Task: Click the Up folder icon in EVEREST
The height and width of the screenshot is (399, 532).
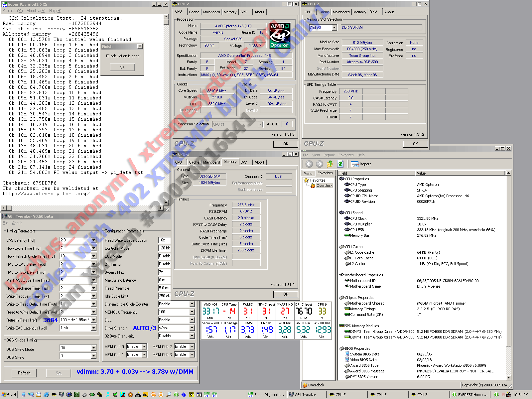Action: pos(330,164)
